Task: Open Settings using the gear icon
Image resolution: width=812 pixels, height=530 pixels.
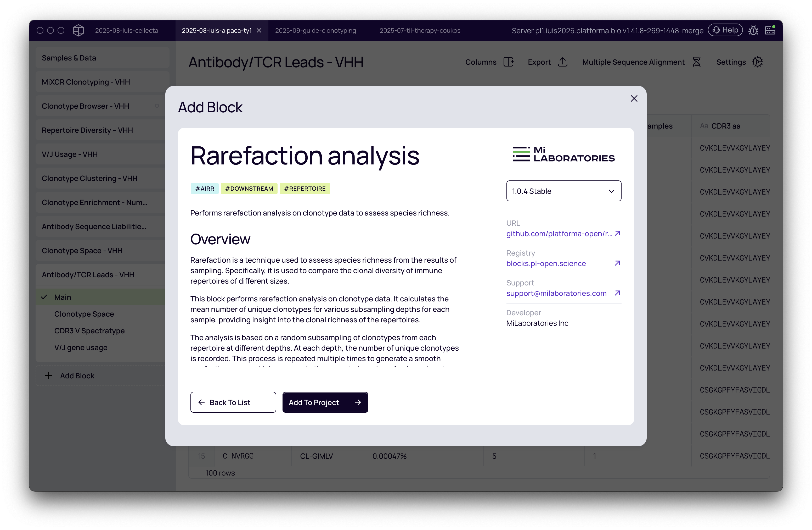Action: point(758,62)
